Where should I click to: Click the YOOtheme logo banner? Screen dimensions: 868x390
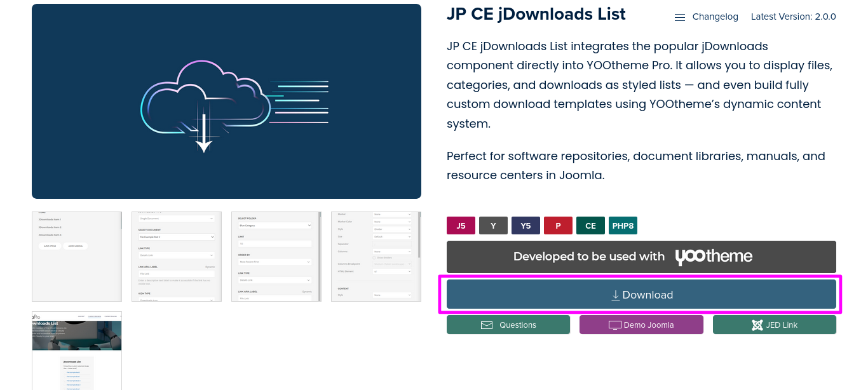point(641,257)
